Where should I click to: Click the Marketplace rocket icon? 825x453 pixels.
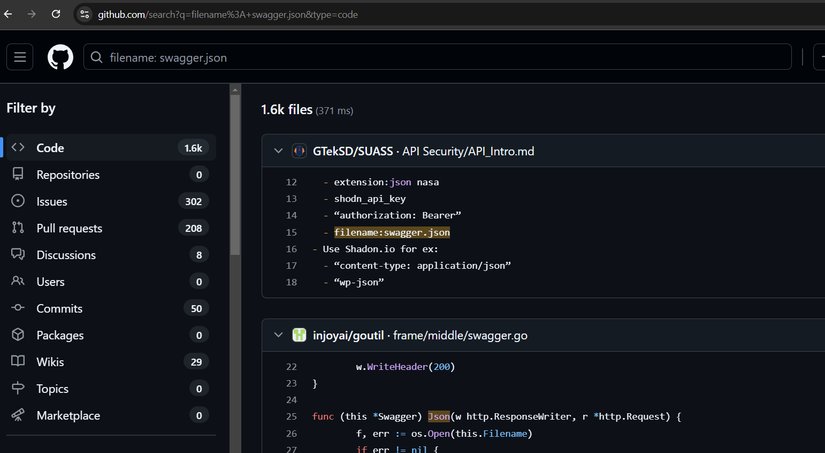coord(18,415)
